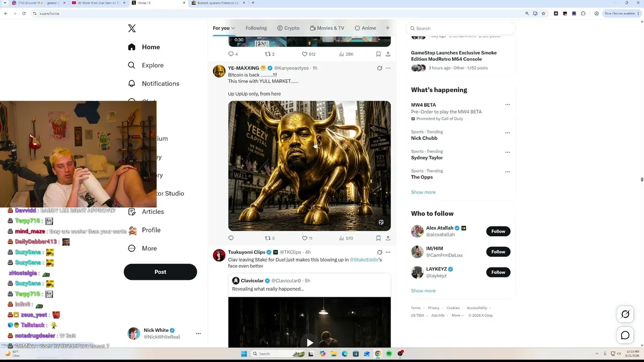The height and width of the screenshot is (362, 644).
Task: Share the YE-MAXXING Bitcoin post
Action: [388, 238]
